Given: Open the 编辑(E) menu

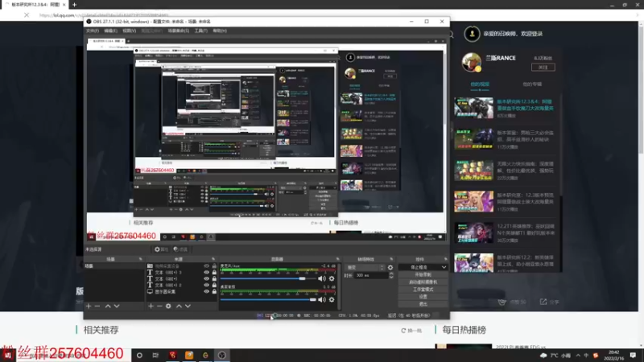Looking at the screenshot, I should coord(110,31).
